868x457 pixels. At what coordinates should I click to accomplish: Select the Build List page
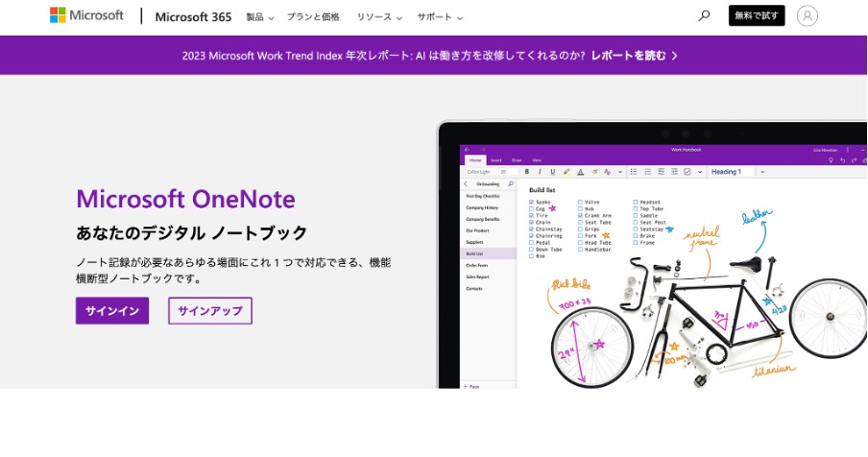(x=488, y=253)
